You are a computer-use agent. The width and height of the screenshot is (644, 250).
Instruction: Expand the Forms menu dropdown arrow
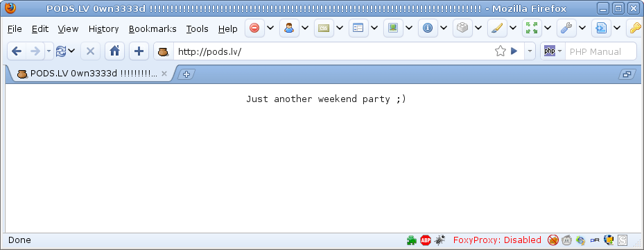374,28
